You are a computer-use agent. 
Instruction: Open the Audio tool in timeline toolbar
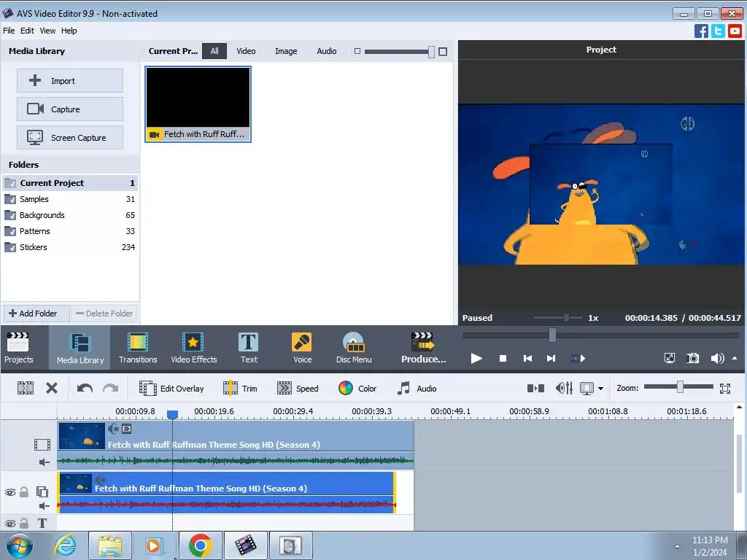coord(417,388)
